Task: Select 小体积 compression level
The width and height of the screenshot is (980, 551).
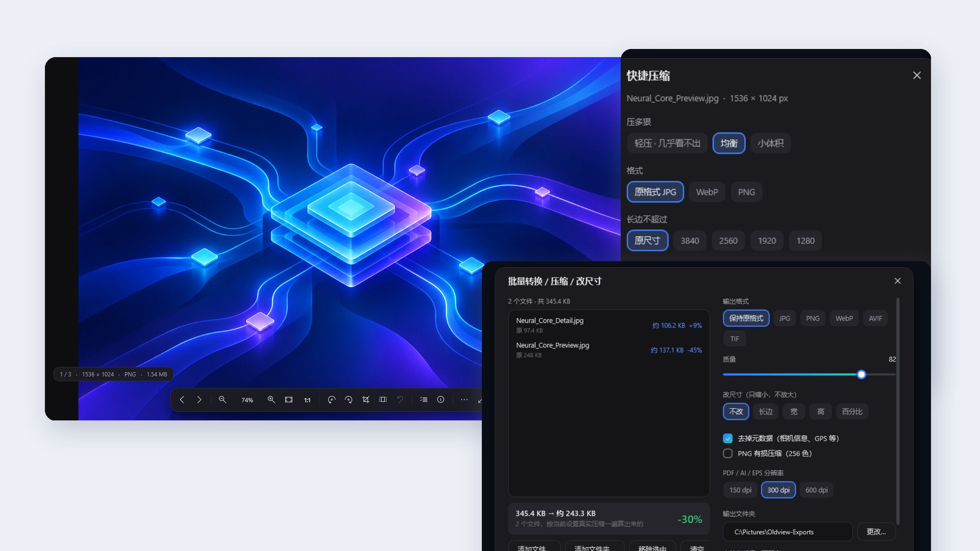Action: [x=771, y=143]
